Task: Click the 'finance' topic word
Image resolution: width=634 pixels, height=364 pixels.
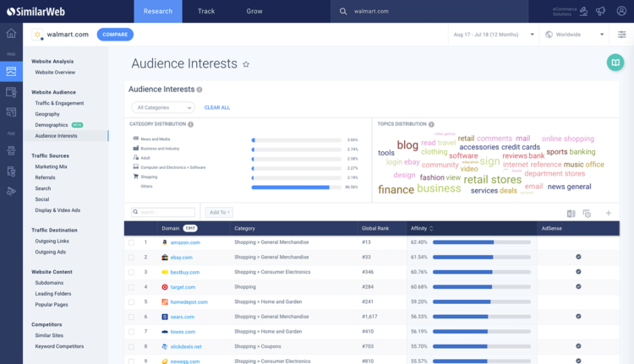Action: tap(396, 189)
